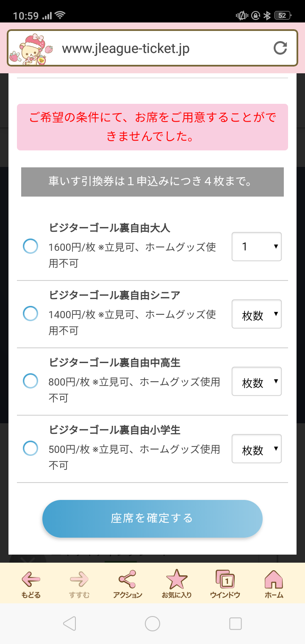This screenshot has width=305, height=644.
Task: Open 枚数 dropdown for シニア ticket
Action: [257, 314]
